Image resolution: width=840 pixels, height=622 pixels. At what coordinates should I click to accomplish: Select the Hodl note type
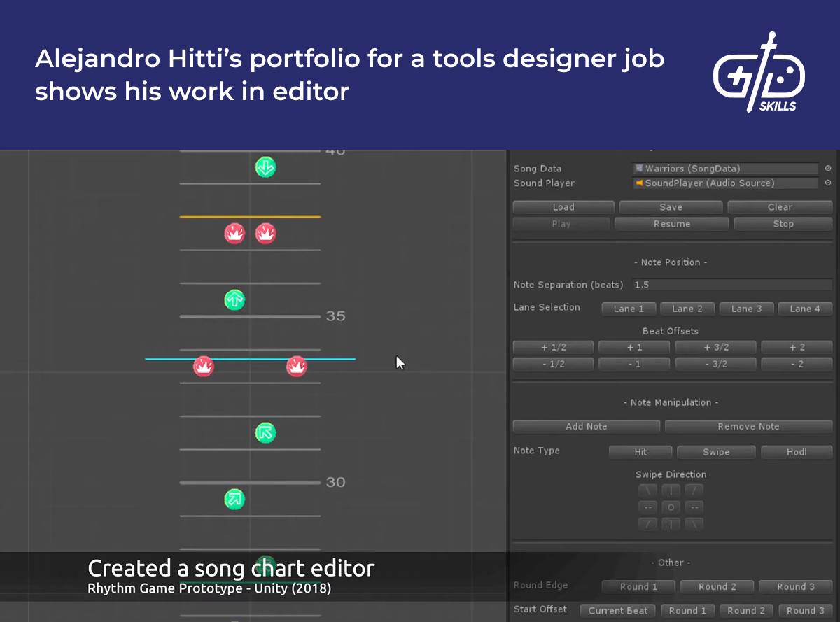click(x=796, y=452)
